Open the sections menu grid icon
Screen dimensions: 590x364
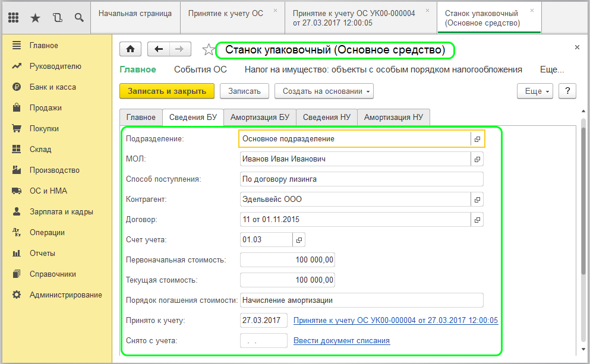tap(14, 17)
